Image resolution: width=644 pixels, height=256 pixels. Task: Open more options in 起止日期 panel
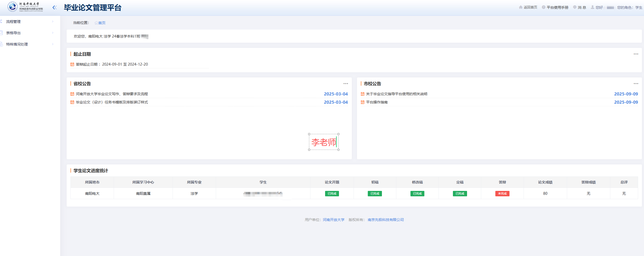tap(636, 54)
